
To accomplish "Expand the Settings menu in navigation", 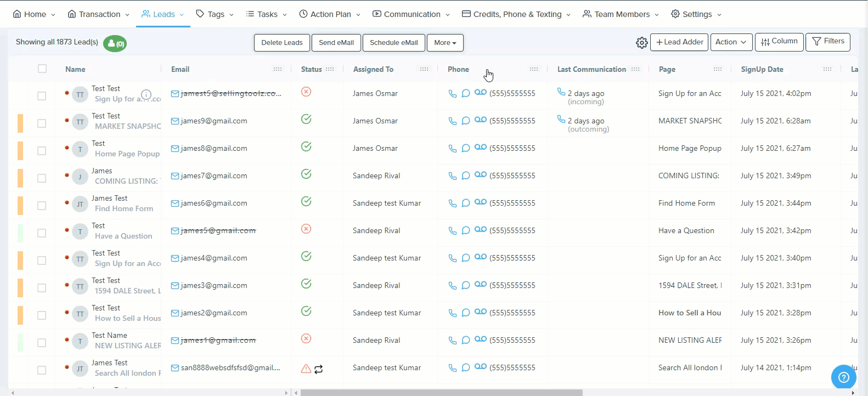I will (696, 14).
